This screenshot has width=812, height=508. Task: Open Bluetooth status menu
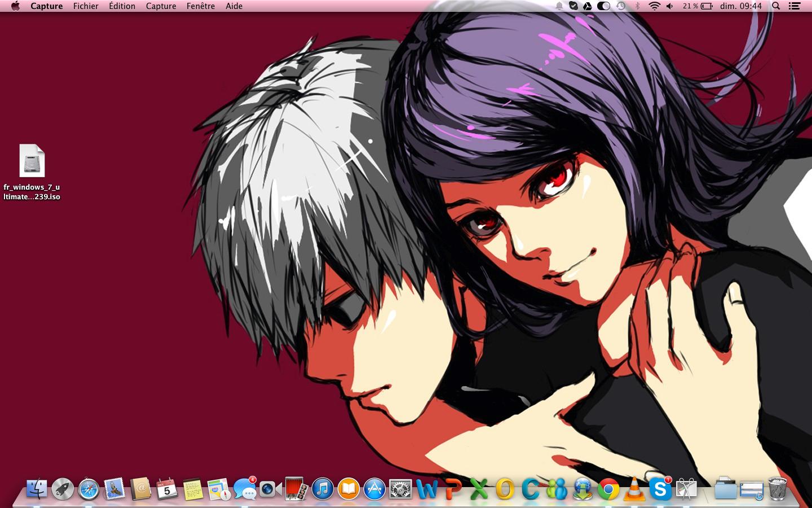(638, 6)
